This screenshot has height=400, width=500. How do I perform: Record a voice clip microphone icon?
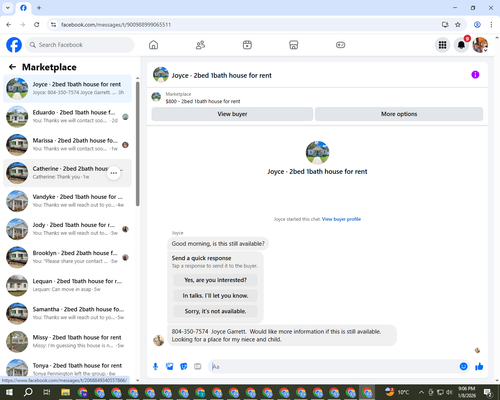(155, 367)
